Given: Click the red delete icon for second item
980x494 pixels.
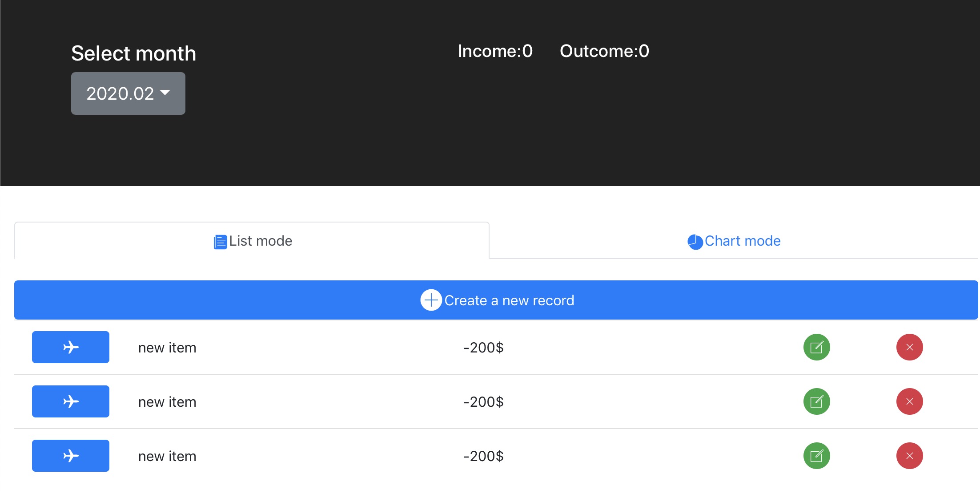Looking at the screenshot, I should point(909,401).
